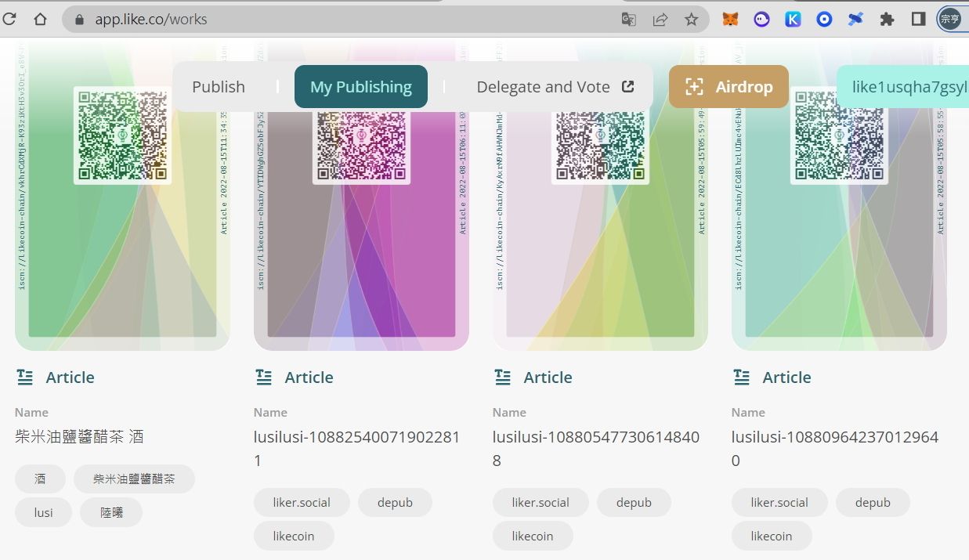This screenshot has height=560, width=969.
Task: Click the Airdrop button
Action: [729, 87]
